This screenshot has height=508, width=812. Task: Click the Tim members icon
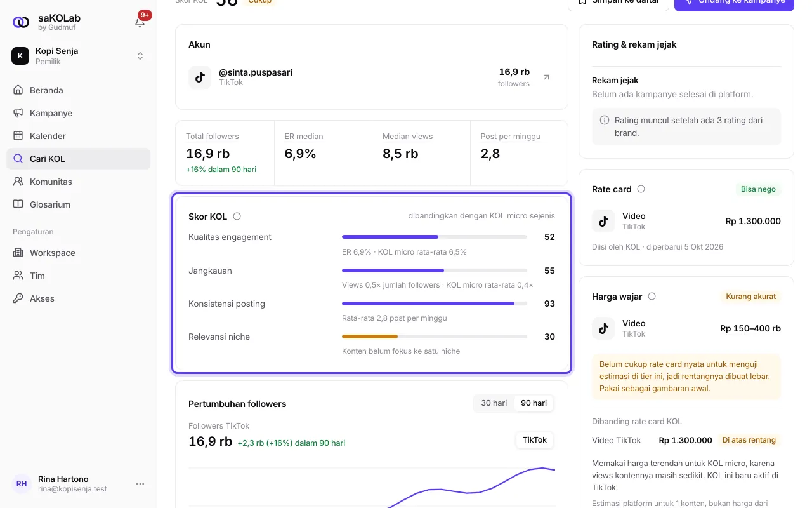tap(18, 276)
